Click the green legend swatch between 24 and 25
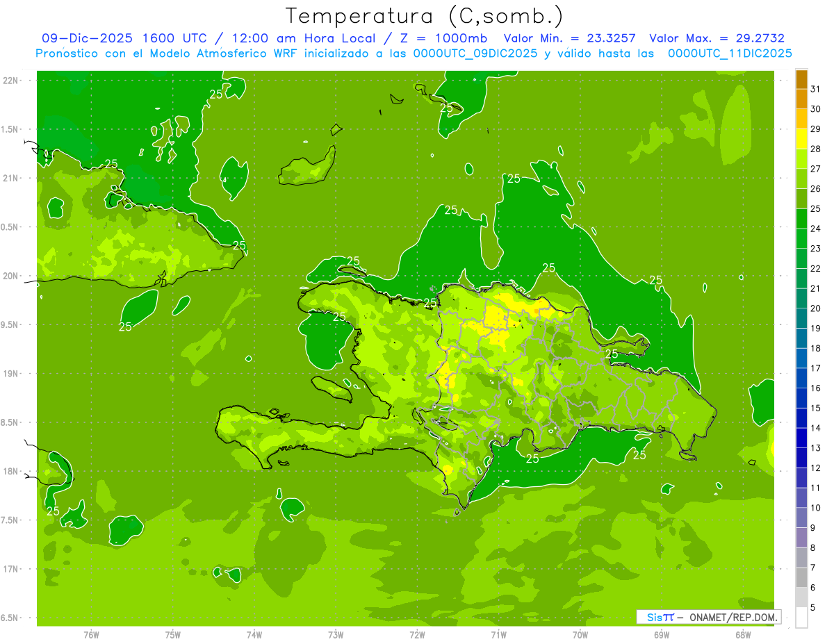This screenshot has width=834, height=644. point(801,219)
